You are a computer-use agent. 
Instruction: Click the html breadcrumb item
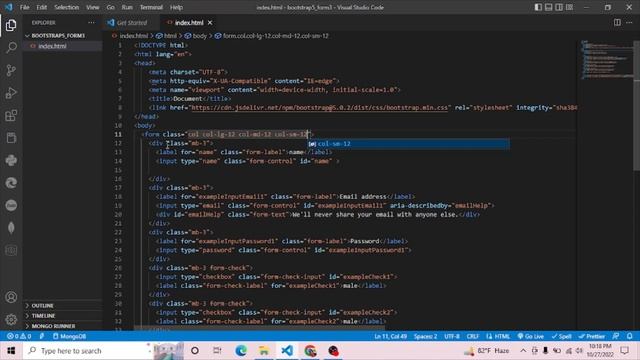167,36
